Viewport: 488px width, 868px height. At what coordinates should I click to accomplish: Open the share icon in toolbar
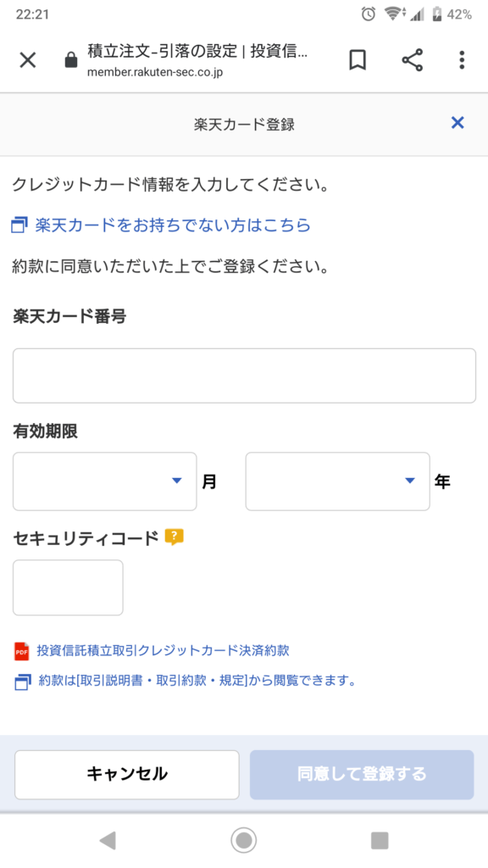coord(413,60)
